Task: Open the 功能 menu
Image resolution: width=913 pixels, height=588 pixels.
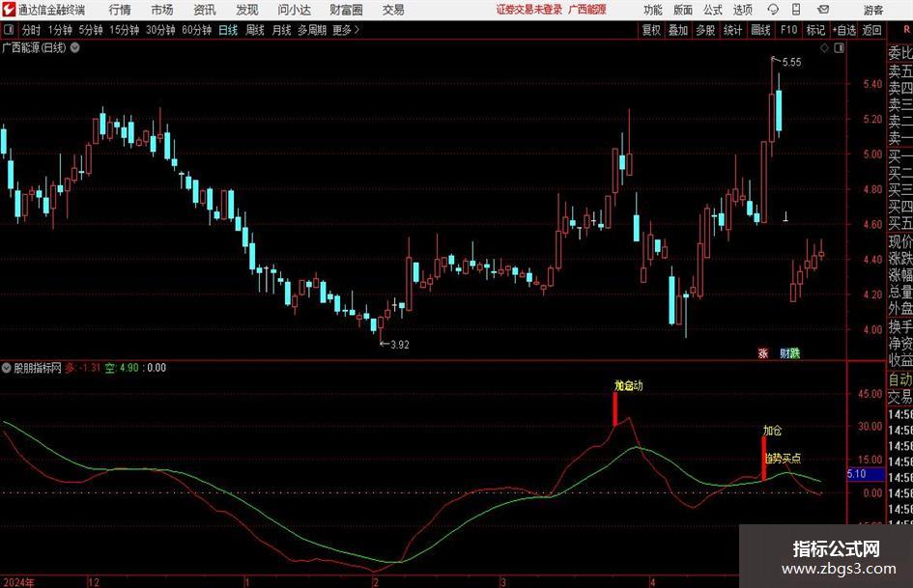Action: (x=653, y=10)
